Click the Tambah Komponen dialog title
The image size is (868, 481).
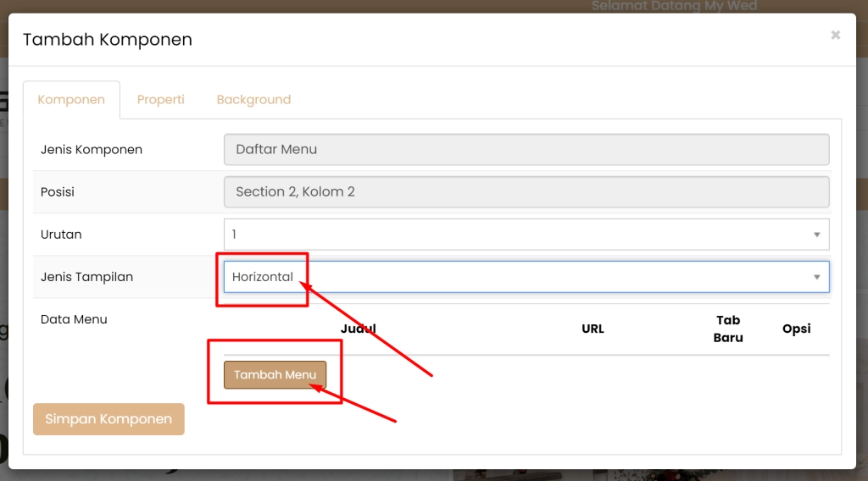[x=108, y=40]
